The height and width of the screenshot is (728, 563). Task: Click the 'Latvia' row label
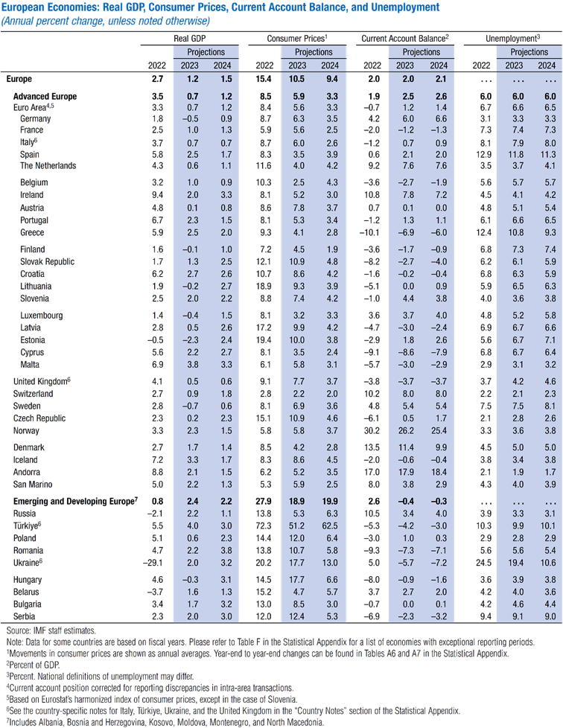[x=31, y=328]
